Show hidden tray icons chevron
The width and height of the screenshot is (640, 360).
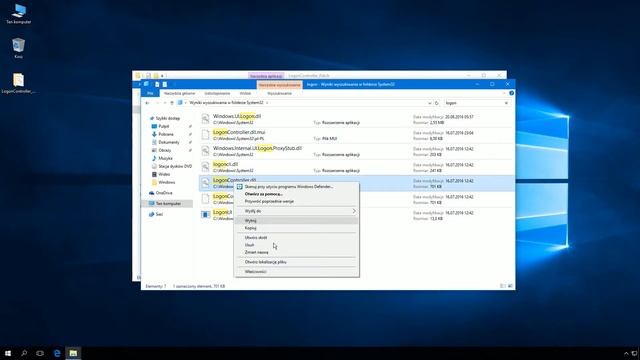pos(626,353)
